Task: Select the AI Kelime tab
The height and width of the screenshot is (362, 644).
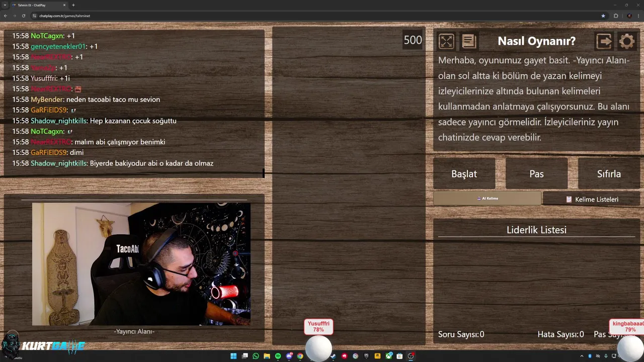Action: (x=487, y=199)
